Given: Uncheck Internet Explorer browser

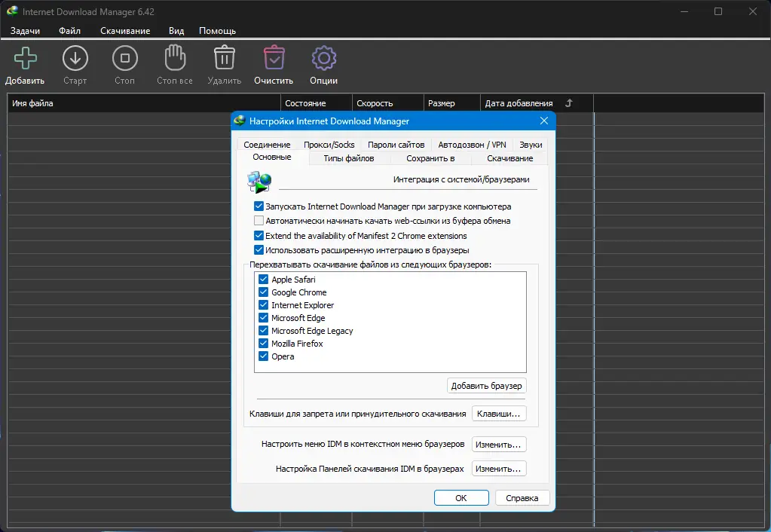Looking at the screenshot, I should tap(263, 305).
